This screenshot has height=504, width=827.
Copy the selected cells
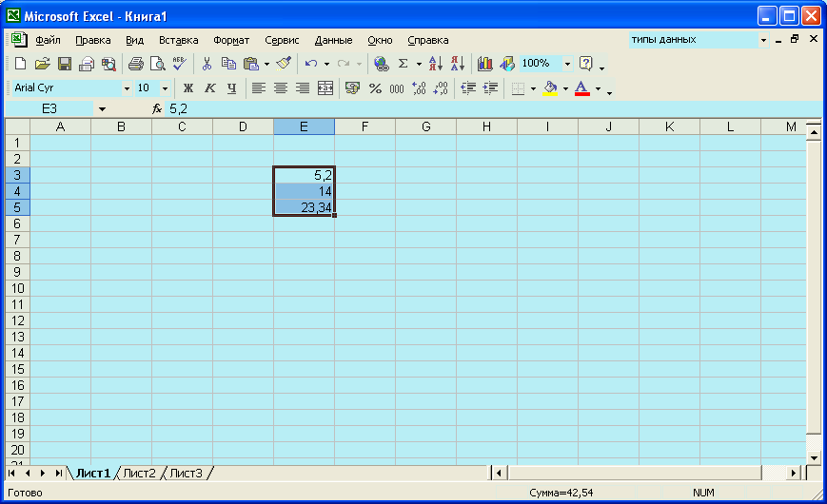pyautogui.click(x=228, y=64)
